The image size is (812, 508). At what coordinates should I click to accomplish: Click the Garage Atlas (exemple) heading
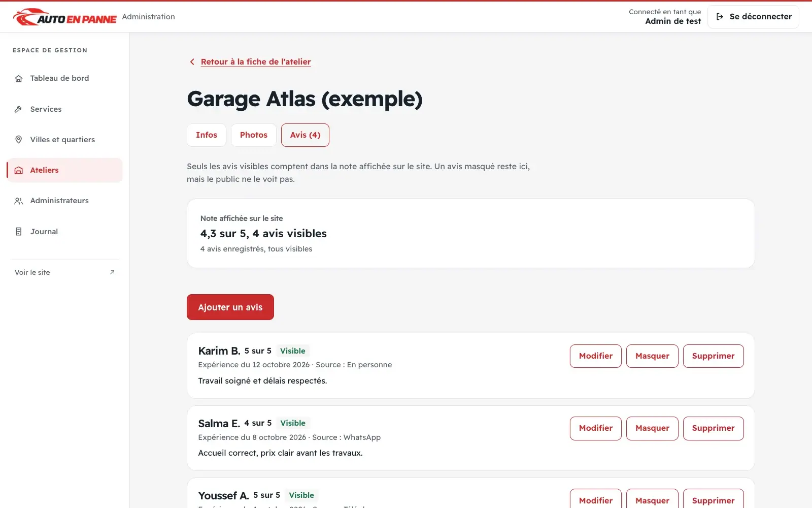(x=304, y=99)
